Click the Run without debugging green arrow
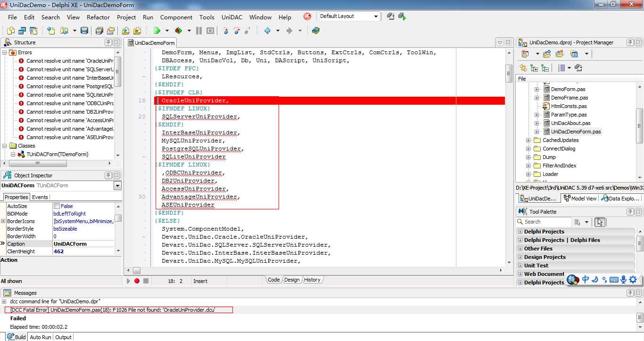Screen dimensions: 644x341 tap(157, 31)
